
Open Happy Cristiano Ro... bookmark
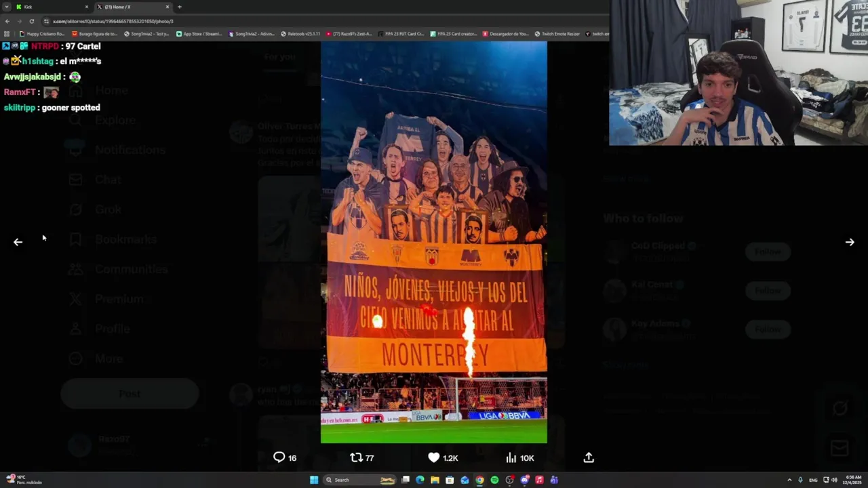click(43, 34)
